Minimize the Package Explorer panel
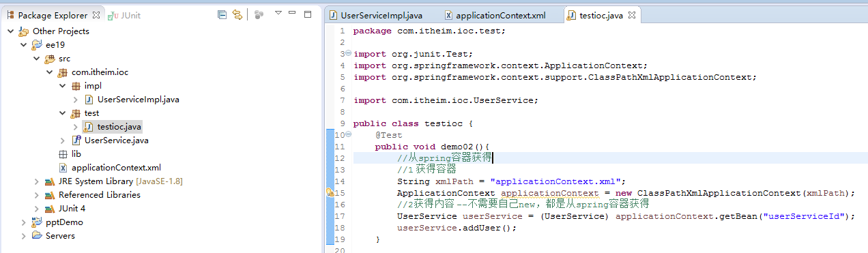The image size is (868, 253). pyautogui.click(x=293, y=13)
